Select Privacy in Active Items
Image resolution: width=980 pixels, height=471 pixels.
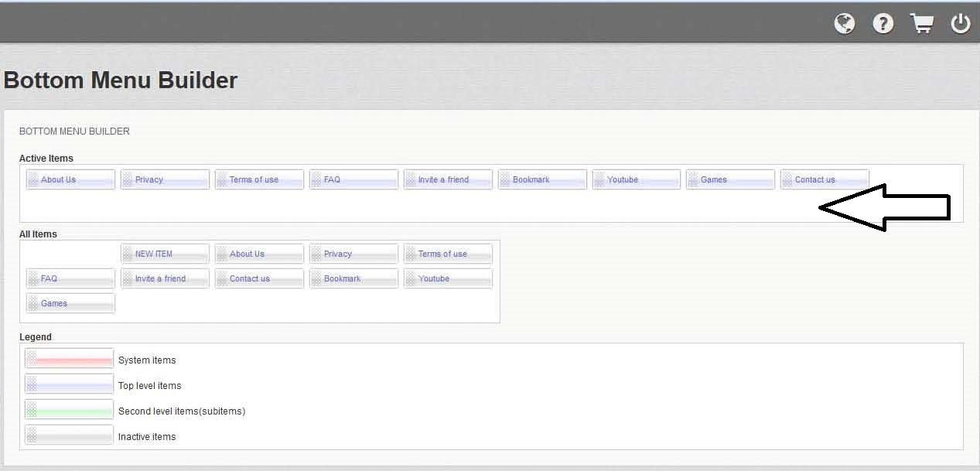(165, 179)
